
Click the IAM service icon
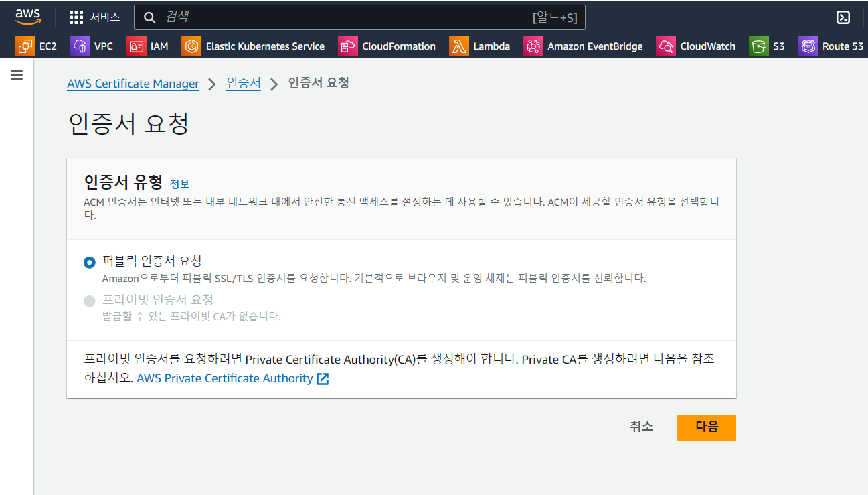tap(137, 46)
